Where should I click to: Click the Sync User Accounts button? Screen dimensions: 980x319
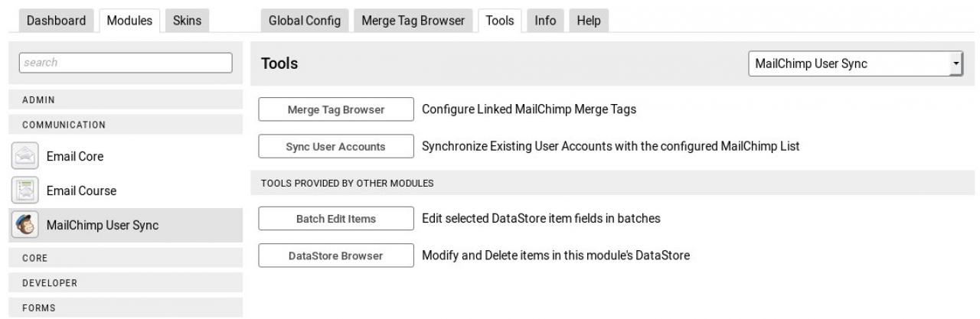pyautogui.click(x=336, y=147)
